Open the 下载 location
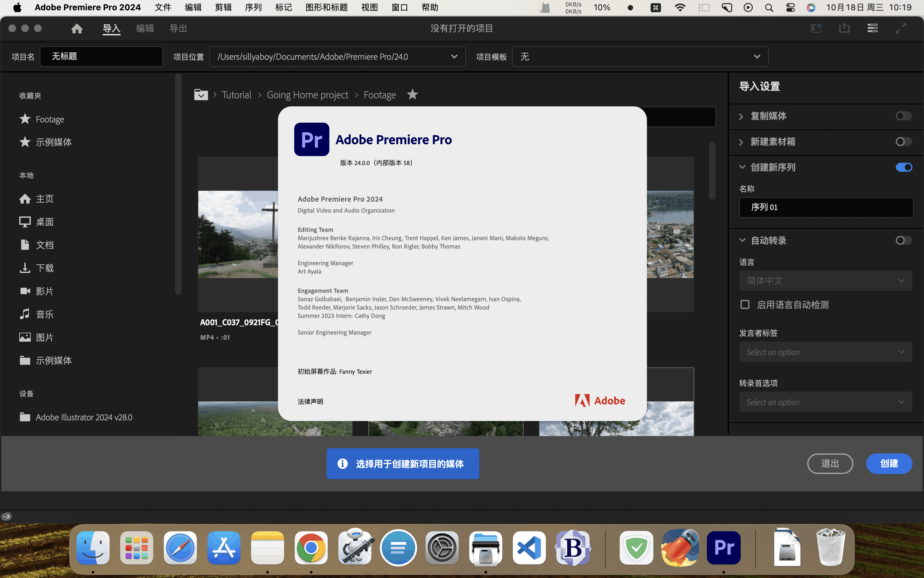Viewport: 924px width, 578px height. (37, 268)
